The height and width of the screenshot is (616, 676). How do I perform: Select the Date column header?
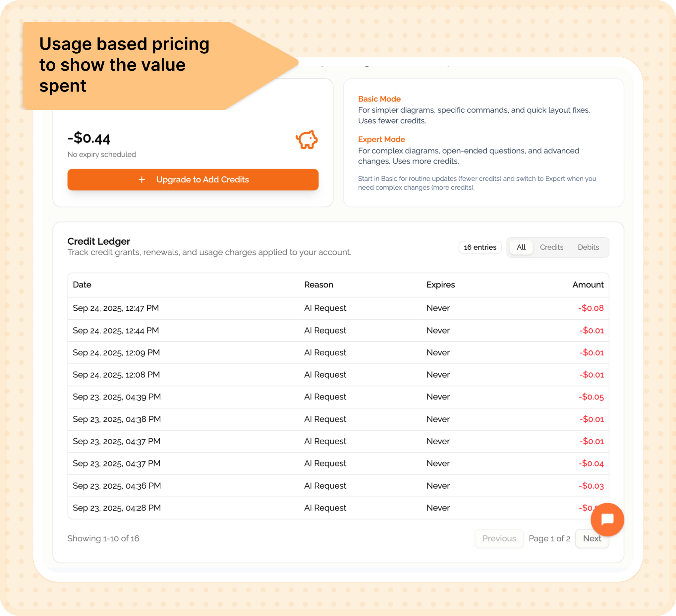82,284
